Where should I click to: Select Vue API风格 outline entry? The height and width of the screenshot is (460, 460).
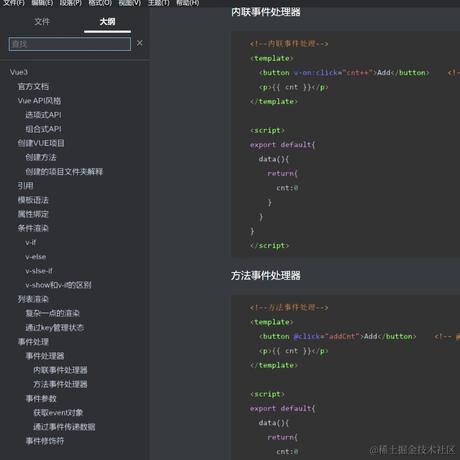[x=39, y=101]
